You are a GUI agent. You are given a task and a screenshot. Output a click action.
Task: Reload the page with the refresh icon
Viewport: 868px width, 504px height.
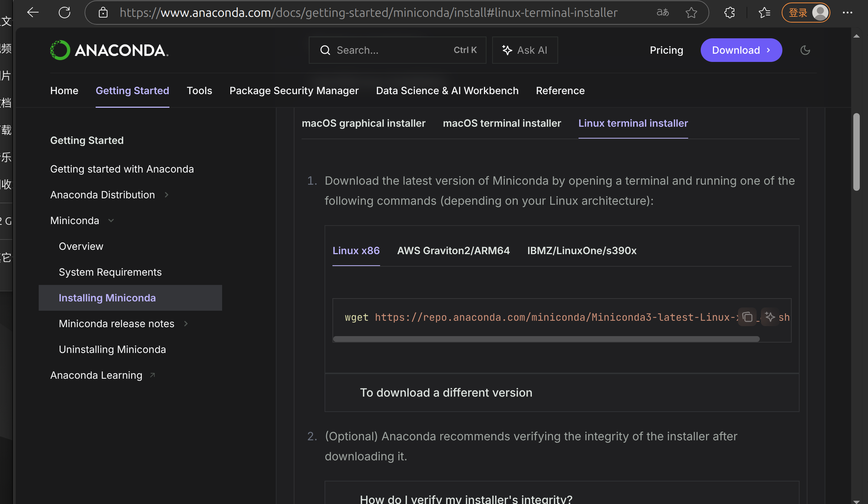[x=64, y=13]
